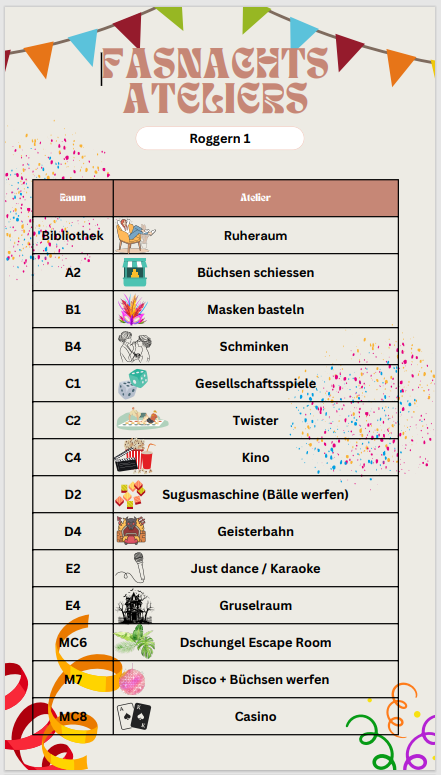Screen dimensions: 441x775
Task: Click the Geisterbahn monster icon
Action: tap(132, 530)
